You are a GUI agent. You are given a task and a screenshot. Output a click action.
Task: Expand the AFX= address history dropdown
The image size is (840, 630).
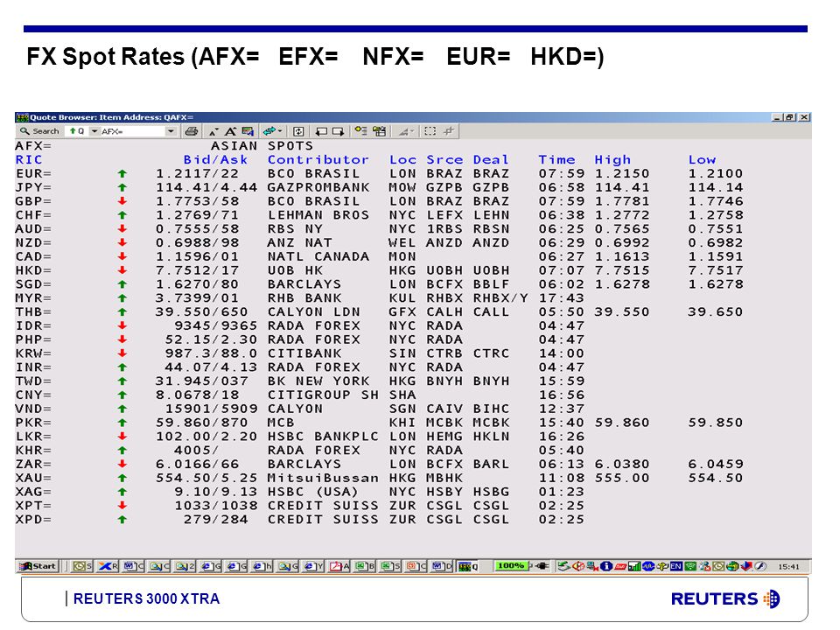171,131
